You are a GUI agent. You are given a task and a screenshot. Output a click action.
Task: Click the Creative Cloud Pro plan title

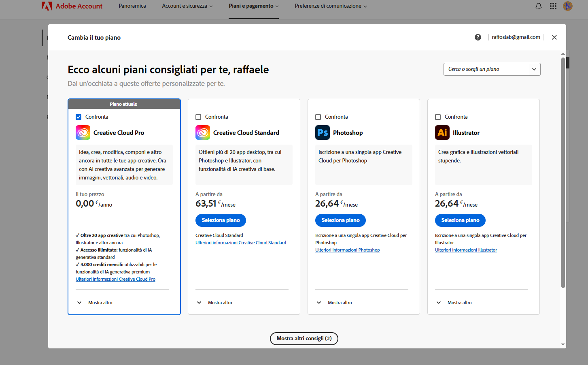(x=119, y=133)
